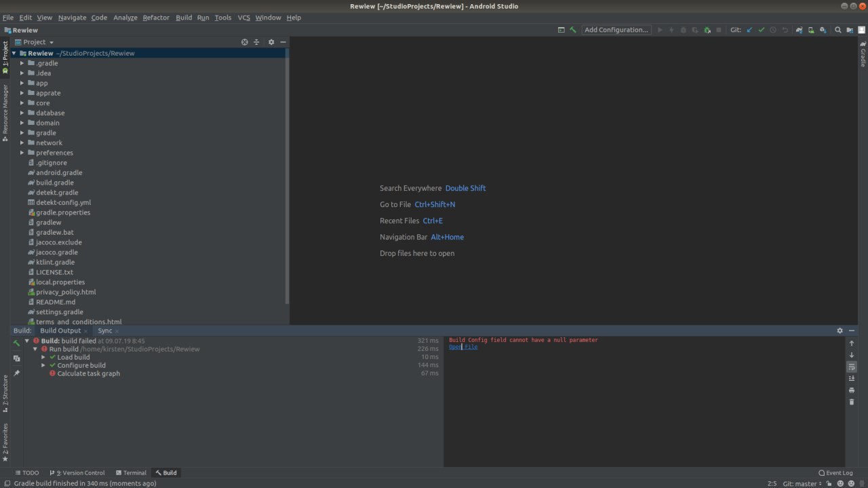Select detekt-config.yml in project tree
Image resolution: width=868 pixels, height=488 pixels.
(63, 202)
